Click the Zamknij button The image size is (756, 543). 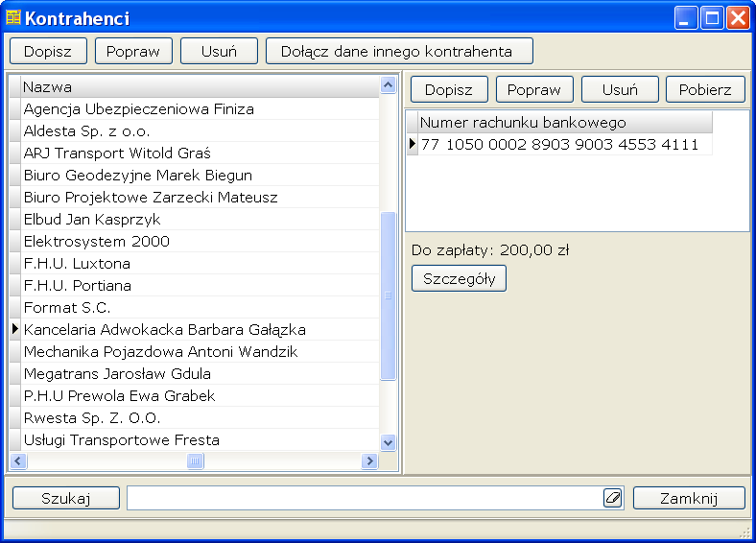pos(689,498)
